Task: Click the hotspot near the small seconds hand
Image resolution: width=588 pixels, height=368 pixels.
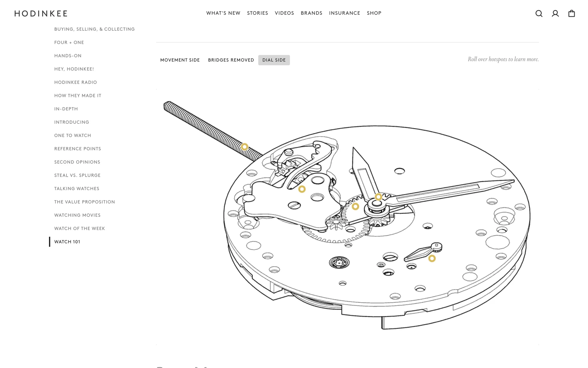Action: click(x=432, y=259)
